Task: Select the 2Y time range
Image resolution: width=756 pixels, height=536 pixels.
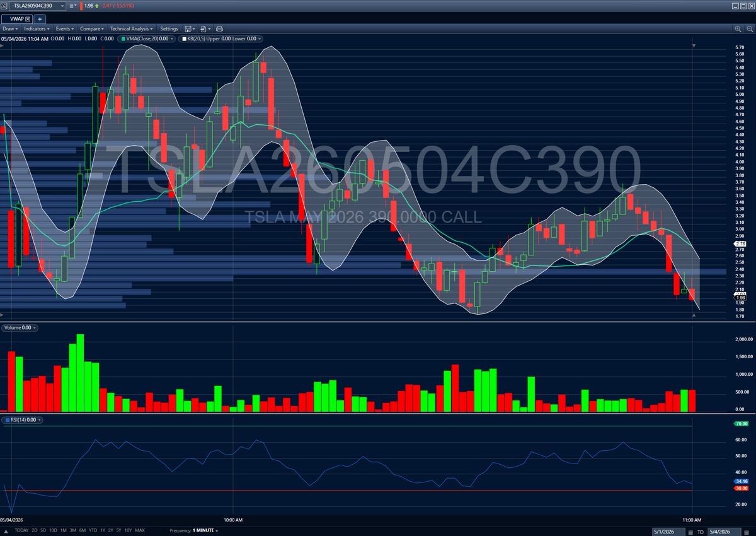Action: [110, 530]
